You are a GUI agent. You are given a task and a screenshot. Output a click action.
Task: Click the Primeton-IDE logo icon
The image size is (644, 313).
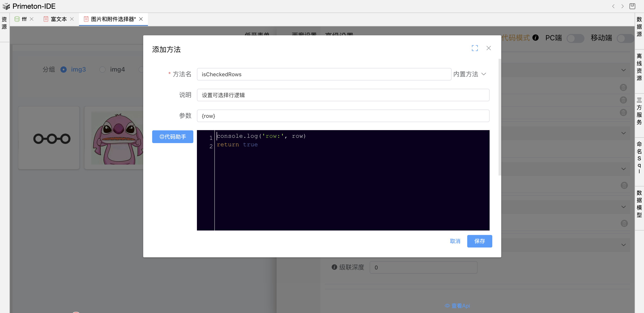pos(6,6)
